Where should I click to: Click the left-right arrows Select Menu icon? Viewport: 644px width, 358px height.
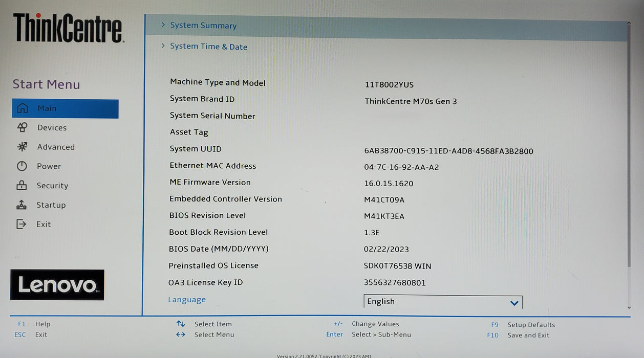(181, 334)
